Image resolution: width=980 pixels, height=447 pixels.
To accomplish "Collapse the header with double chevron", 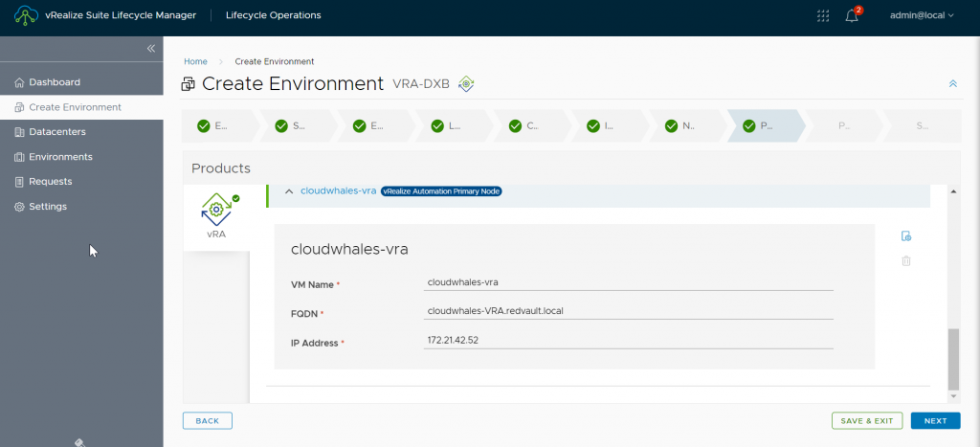I will tap(953, 84).
